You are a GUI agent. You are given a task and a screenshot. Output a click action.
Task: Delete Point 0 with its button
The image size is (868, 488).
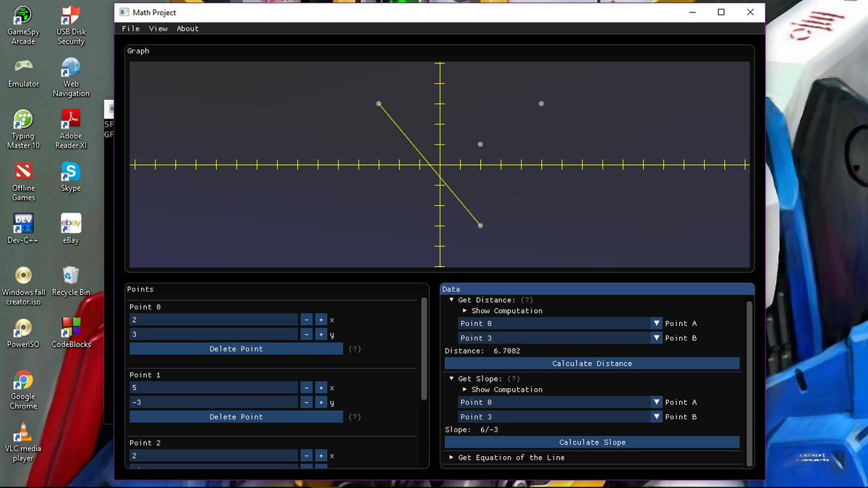pos(237,348)
